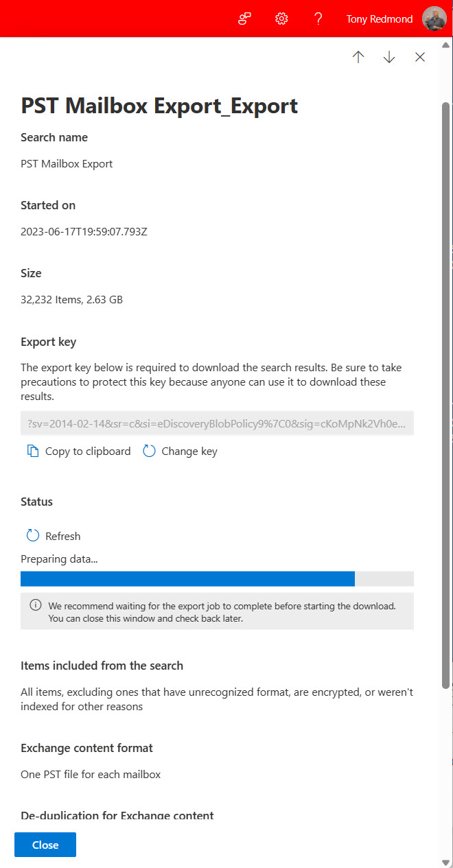Open help using the question mark icon
Image resolution: width=453 pixels, height=868 pixels.
coord(318,19)
